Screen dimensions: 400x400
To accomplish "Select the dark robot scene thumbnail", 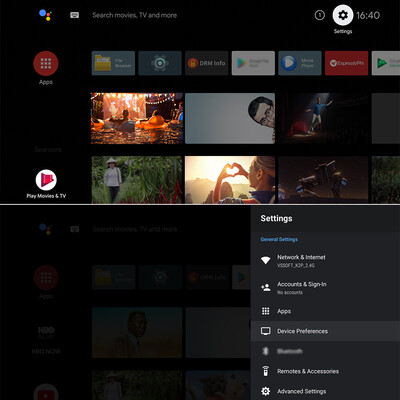I will pyautogui.click(x=323, y=180).
